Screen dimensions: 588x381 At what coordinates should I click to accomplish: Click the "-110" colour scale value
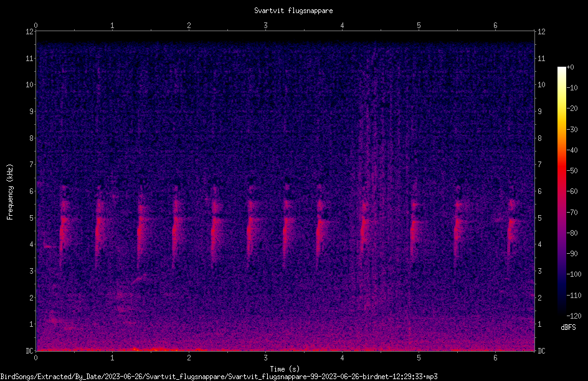click(574, 296)
